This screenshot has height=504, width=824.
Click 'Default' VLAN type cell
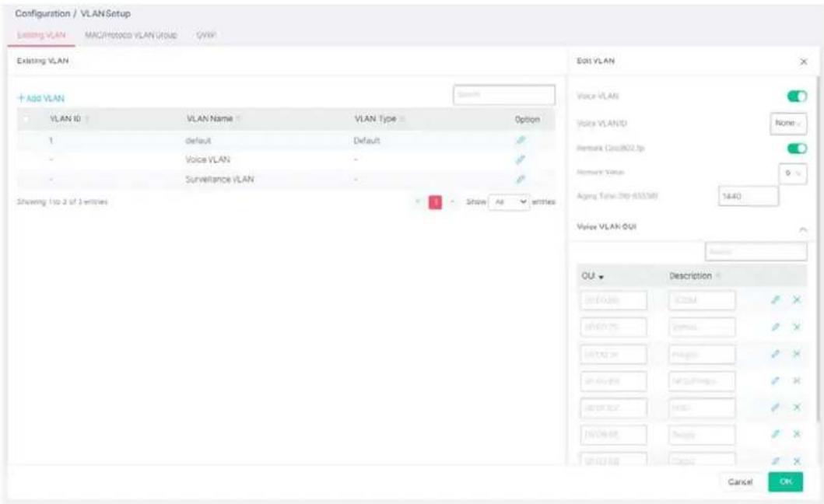(x=366, y=141)
